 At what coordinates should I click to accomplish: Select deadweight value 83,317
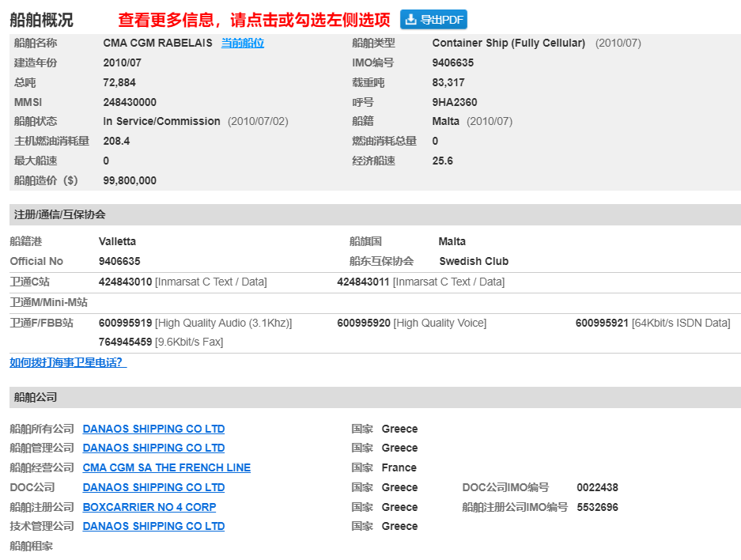tap(448, 83)
